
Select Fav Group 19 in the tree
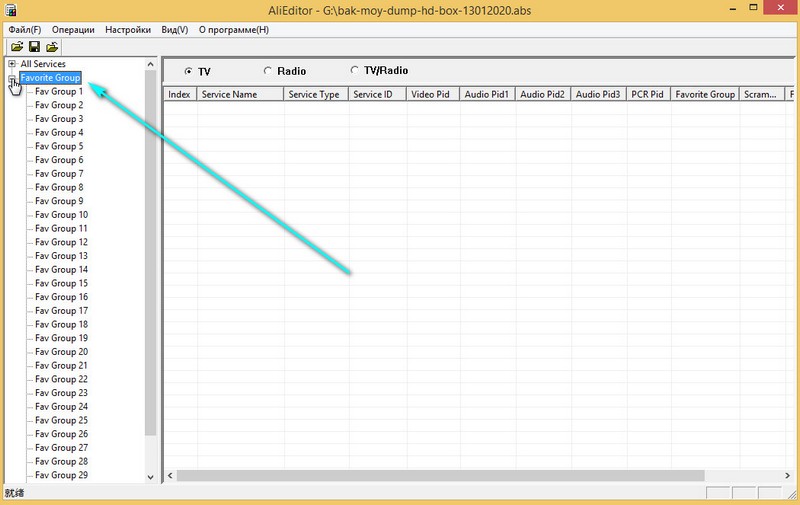tap(61, 338)
